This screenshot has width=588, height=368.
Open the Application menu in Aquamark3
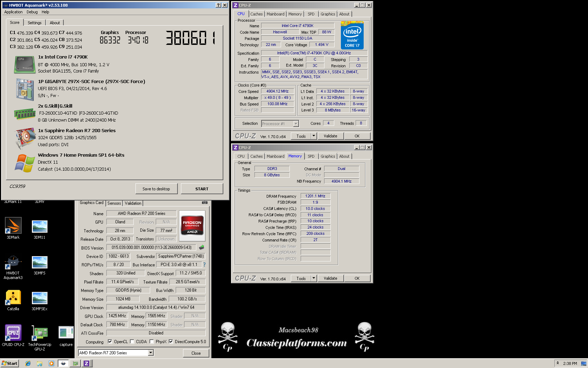click(x=13, y=12)
